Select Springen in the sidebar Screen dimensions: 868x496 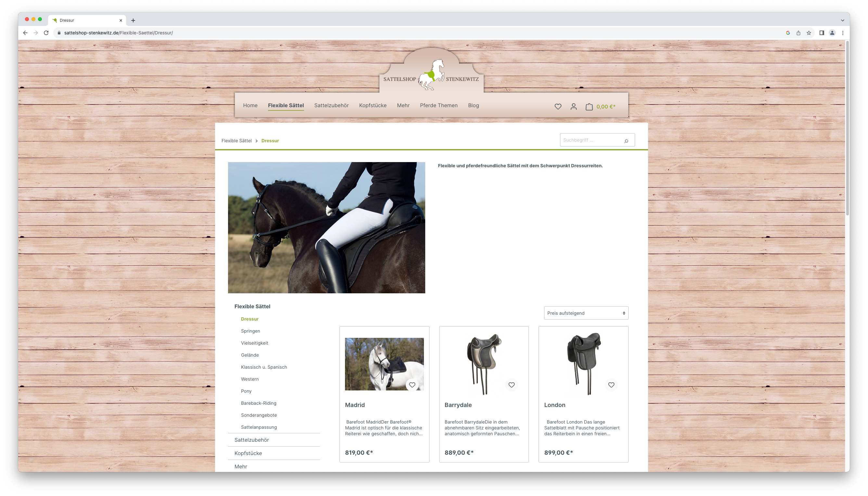tap(250, 331)
